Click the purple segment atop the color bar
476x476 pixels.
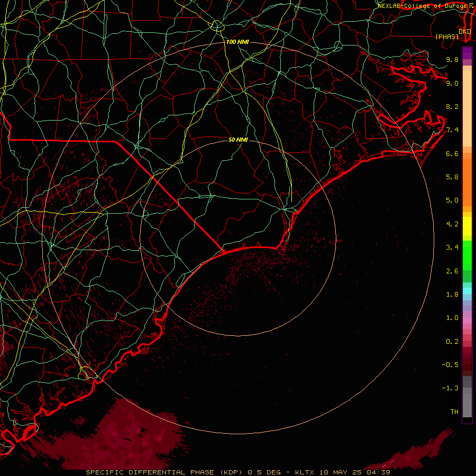pos(467,53)
